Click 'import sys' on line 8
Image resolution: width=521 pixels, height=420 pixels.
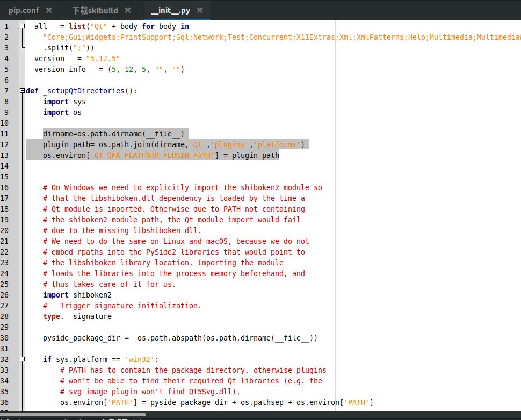pyautogui.click(x=64, y=102)
